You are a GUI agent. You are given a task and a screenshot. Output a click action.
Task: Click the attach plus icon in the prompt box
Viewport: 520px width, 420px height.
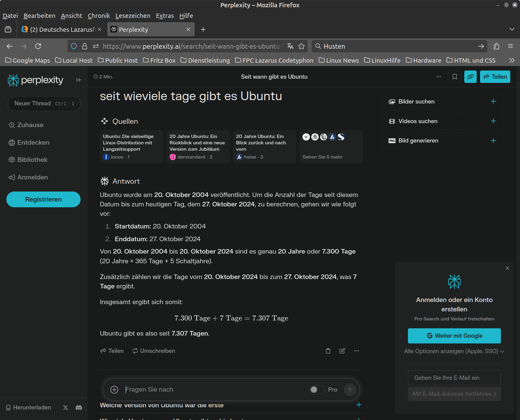coord(114,390)
